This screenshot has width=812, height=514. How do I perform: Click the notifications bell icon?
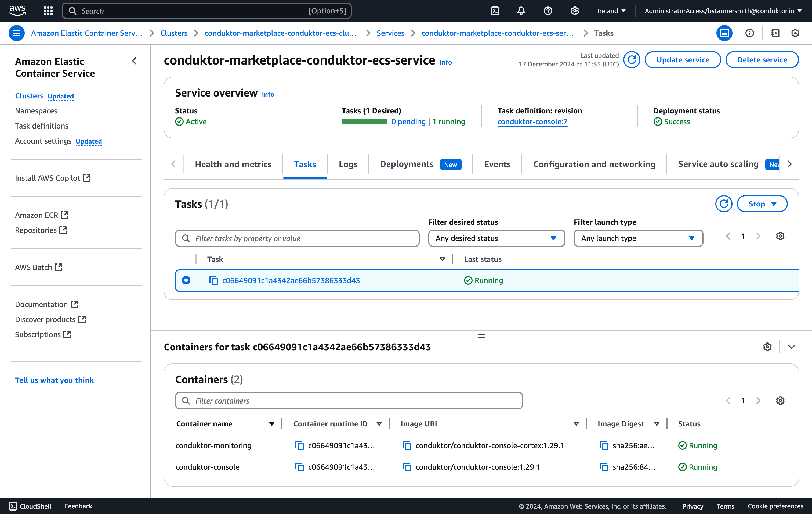click(521, 11)
